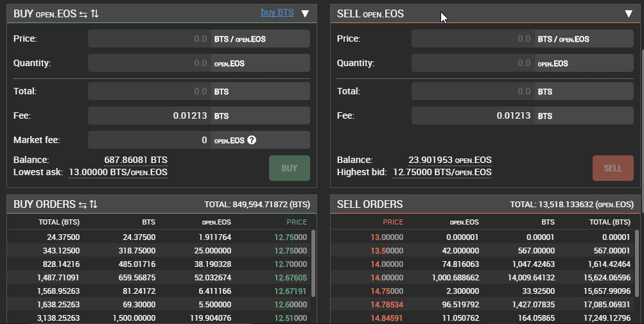Screen dimensions: 644x324
Task: Select buy order priced 12.70000
Action: click(158, 264)
